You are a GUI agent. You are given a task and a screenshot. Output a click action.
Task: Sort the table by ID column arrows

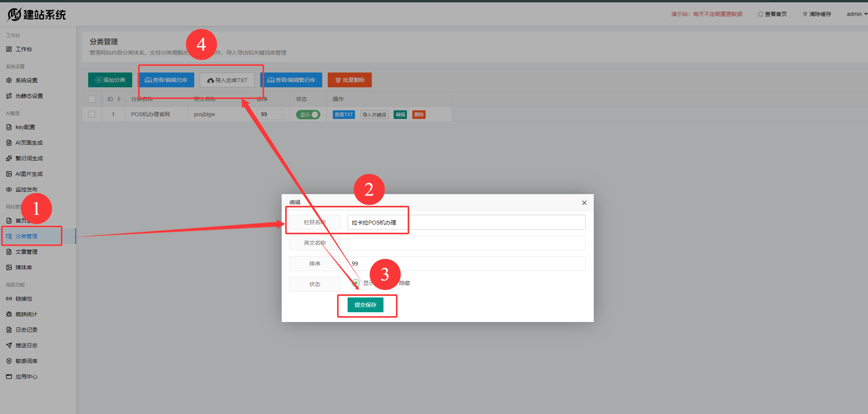119,99
